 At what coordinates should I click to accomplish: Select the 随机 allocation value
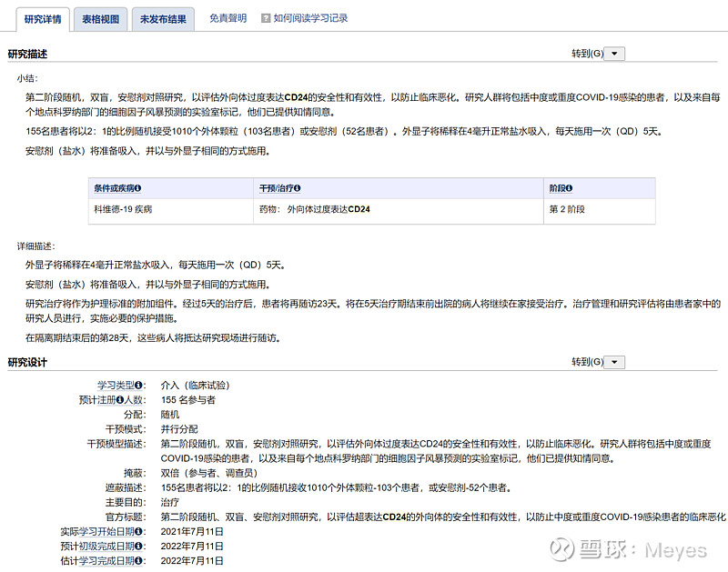(170, 415)
